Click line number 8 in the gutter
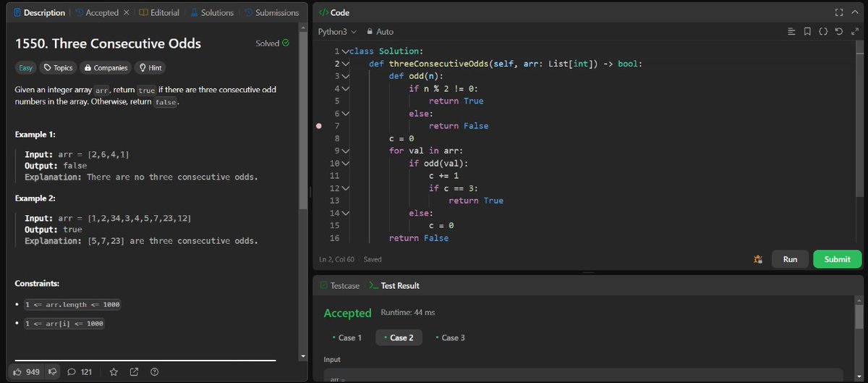Viewport: 868px width, 383px height. point(336,138)
